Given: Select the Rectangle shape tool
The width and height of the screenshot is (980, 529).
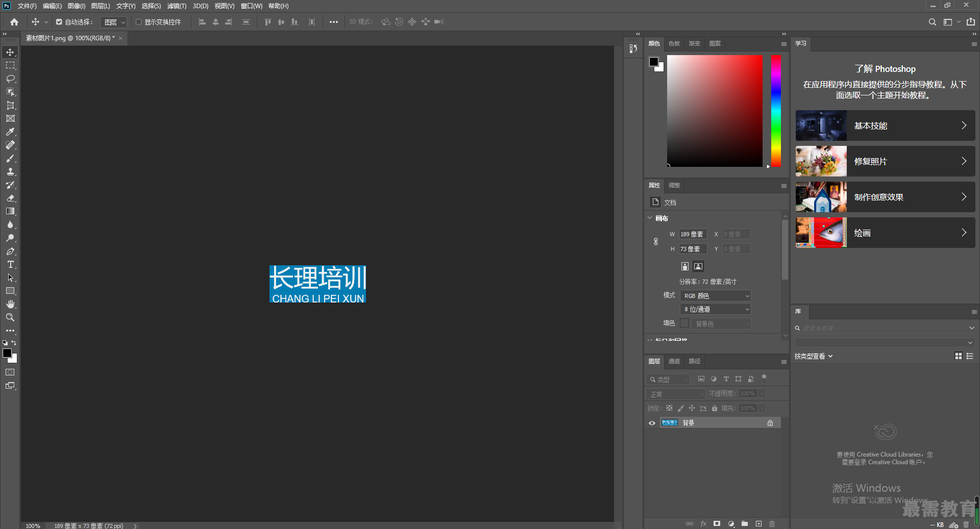Looking at the screenshot, I should coord(10,291).
